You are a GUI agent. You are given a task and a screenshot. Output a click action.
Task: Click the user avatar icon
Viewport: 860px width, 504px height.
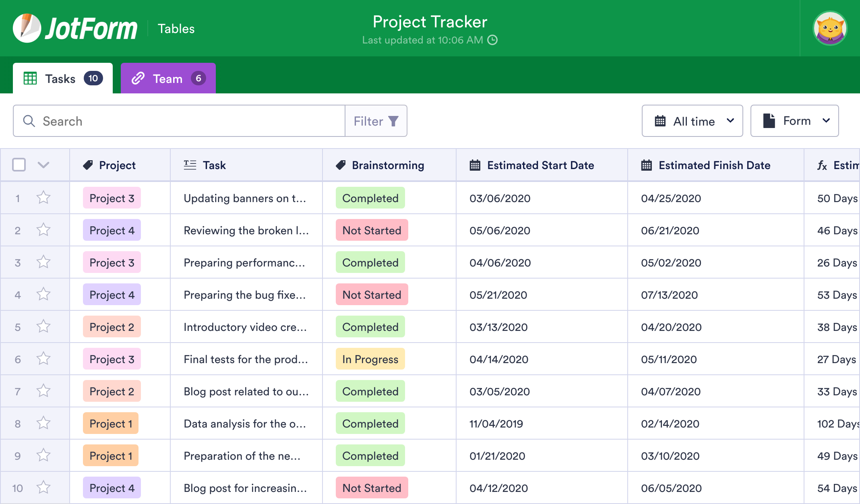(830, 28)
